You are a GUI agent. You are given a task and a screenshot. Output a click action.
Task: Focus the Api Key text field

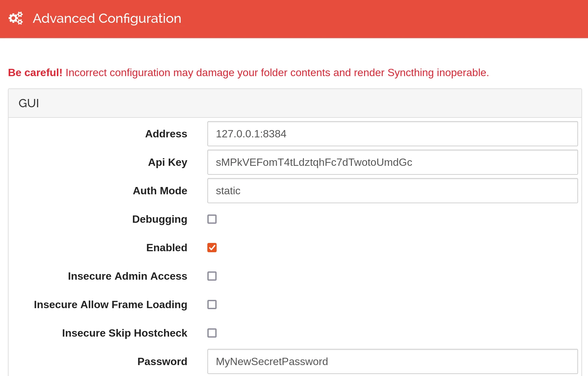coord(392,162)
